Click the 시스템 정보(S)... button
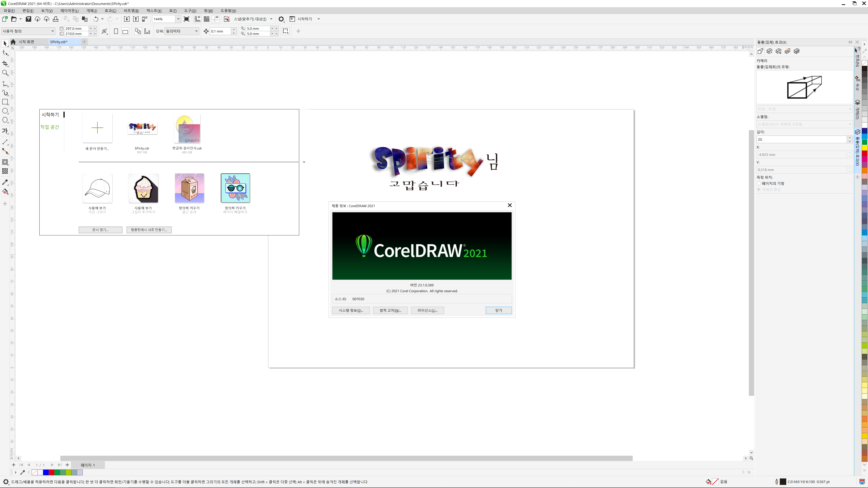The width and height of the screenshot is (868, 488). pos(351,310)
